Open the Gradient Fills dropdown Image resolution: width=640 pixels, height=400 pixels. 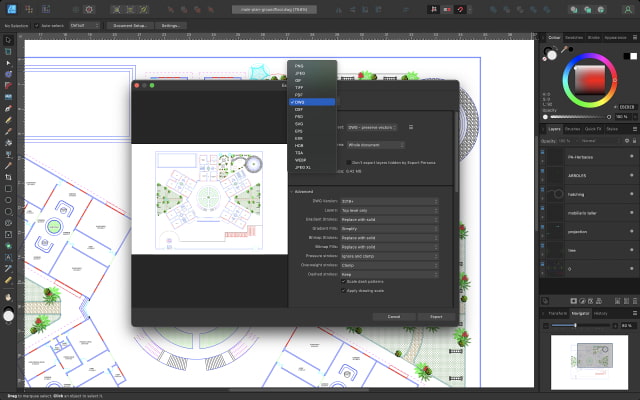389,228
